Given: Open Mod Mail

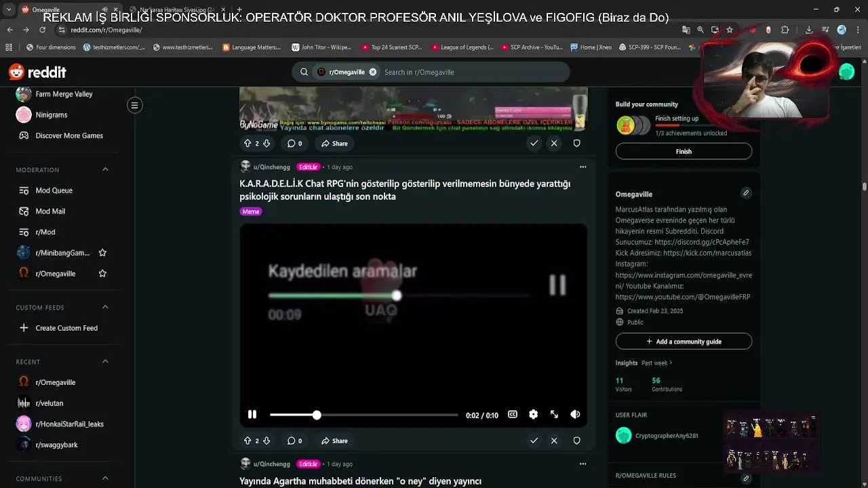Looking at the screenshot, I should [x=50, y=211].
